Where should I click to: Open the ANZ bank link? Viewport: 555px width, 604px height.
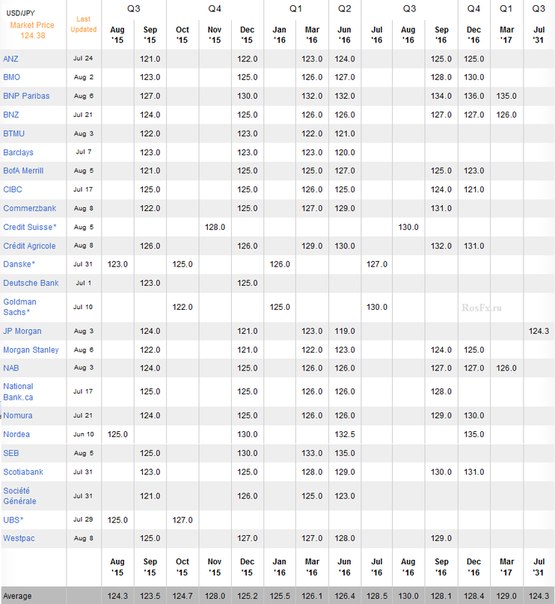[x=11, y=59]
